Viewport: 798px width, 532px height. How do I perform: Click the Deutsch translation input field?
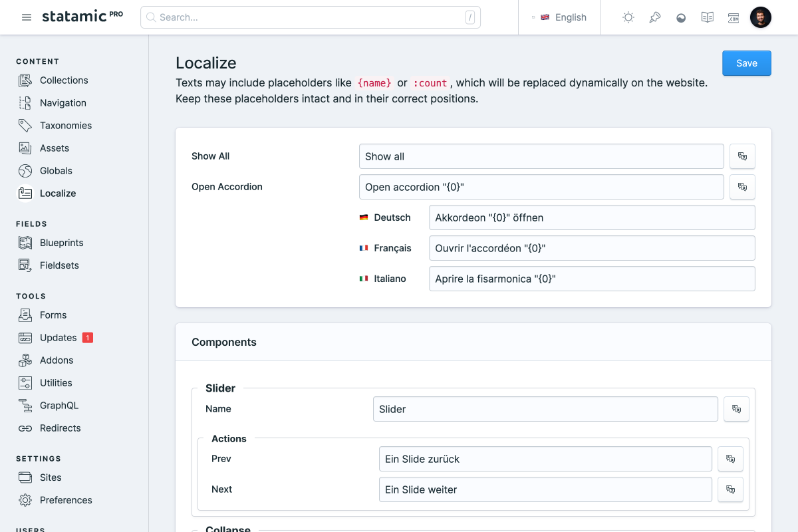[x=591, y=217]
